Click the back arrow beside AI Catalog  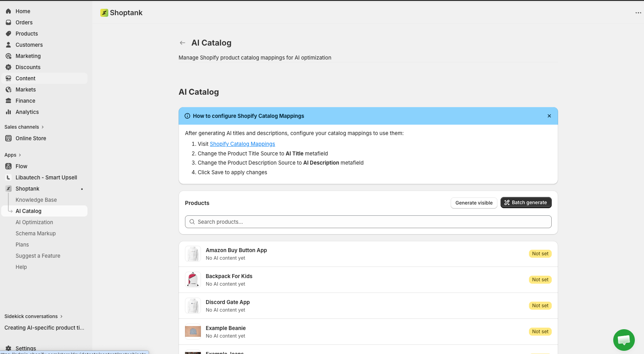coord(183,43)
